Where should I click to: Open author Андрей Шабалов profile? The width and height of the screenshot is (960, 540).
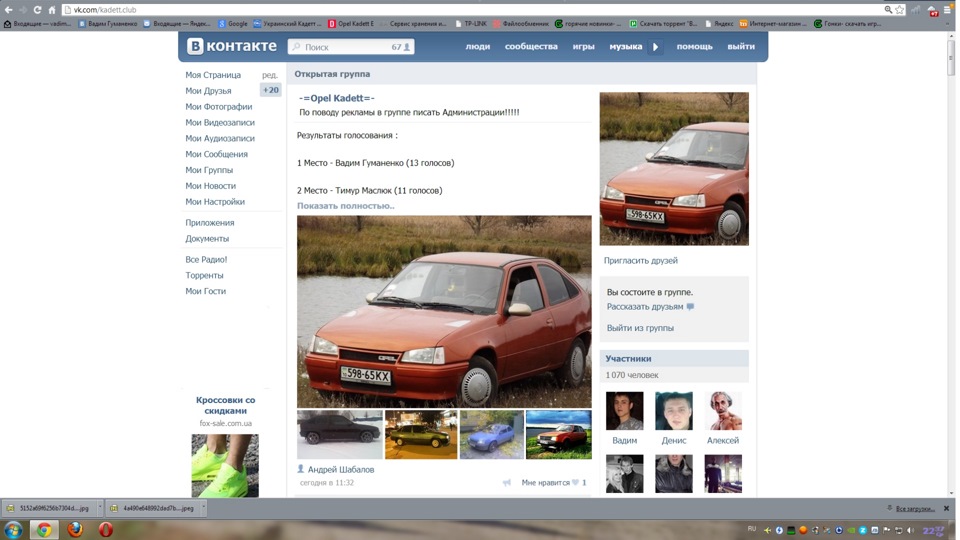(340, 470)
